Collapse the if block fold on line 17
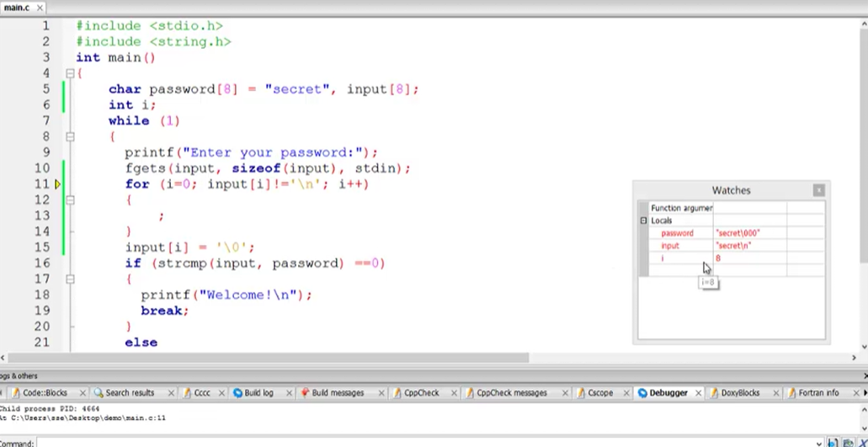Viewport: 868px width, 447px height. [70, 279]
